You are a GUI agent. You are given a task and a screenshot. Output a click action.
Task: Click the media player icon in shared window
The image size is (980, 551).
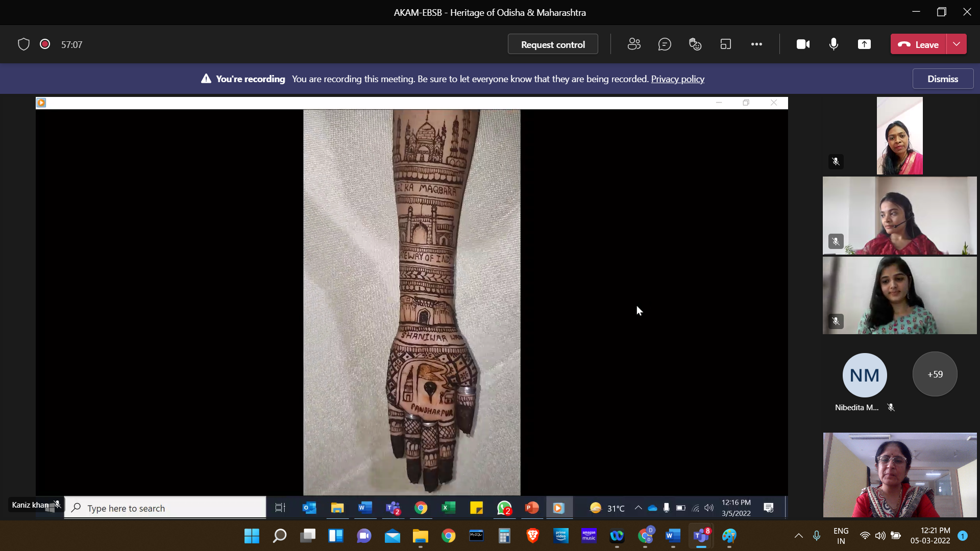[41, 103]
